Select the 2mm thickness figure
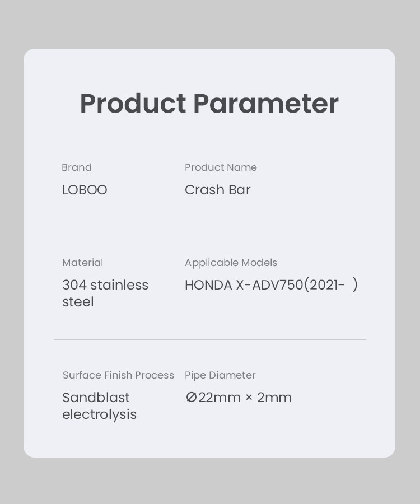The width and height of the screenshot is (420, 504). 274,398
